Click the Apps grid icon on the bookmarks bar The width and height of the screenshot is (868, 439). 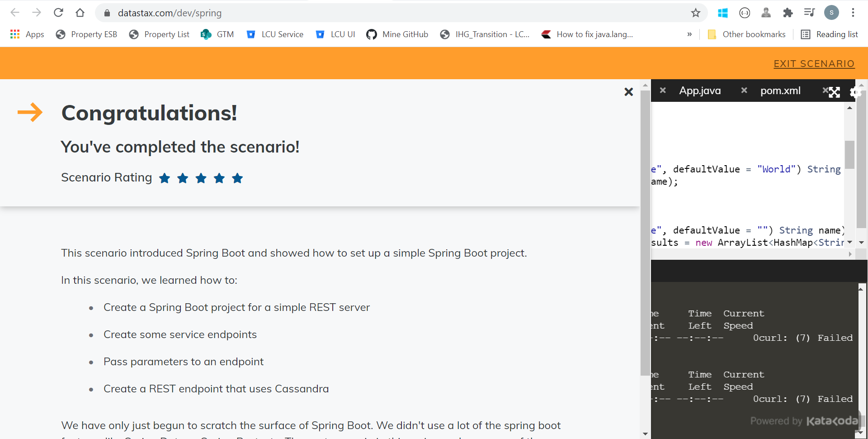14,34
